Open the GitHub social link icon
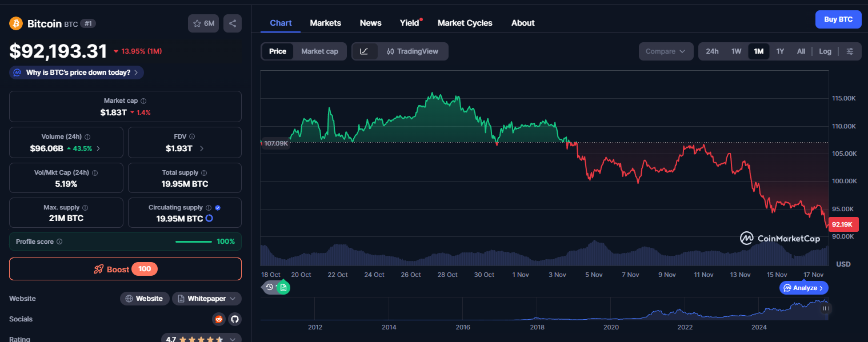The height and width of the screenshot is (342, 868). [234, 319]
